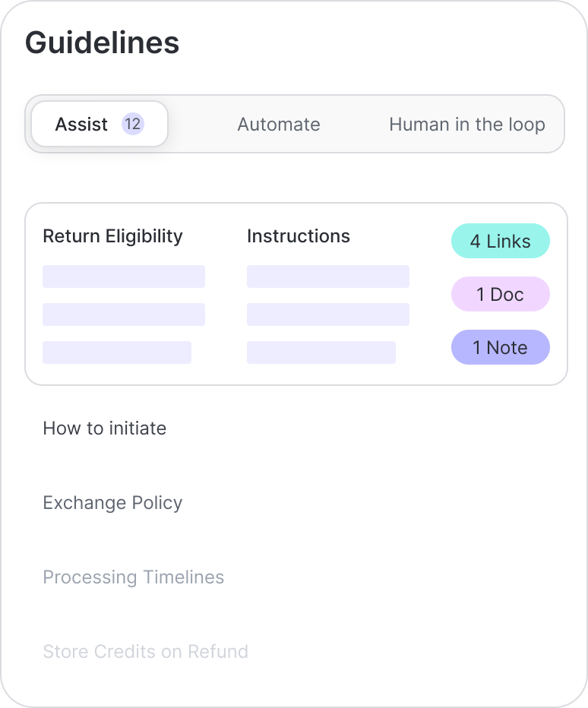
Task: Switch to the Assist tab
Action: tap(82, 124)
